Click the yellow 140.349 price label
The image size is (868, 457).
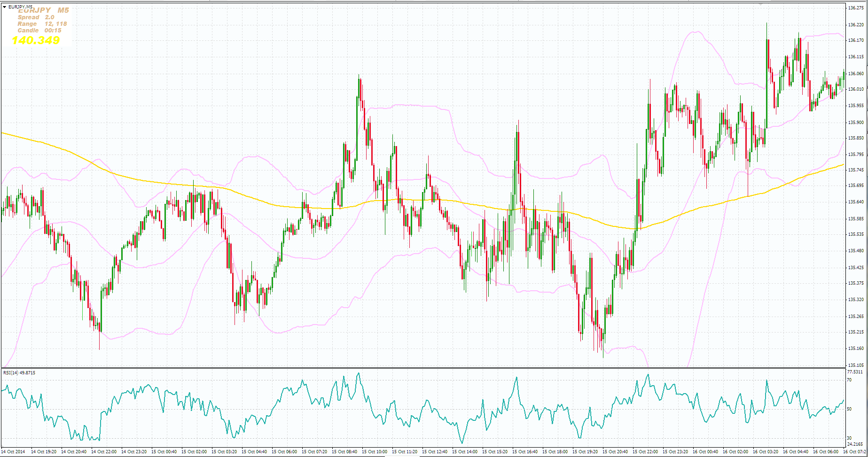tap(36, 40)
